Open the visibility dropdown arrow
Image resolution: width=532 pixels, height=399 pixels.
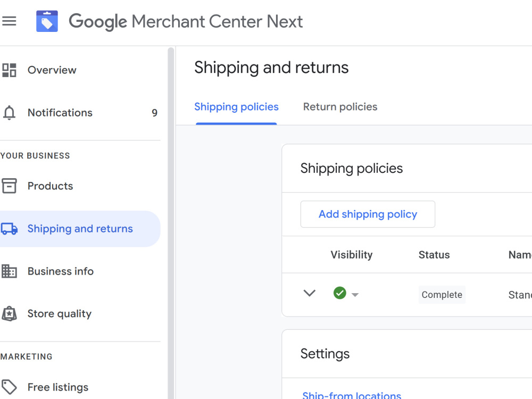pyautogui.click(x=355, y=295)
